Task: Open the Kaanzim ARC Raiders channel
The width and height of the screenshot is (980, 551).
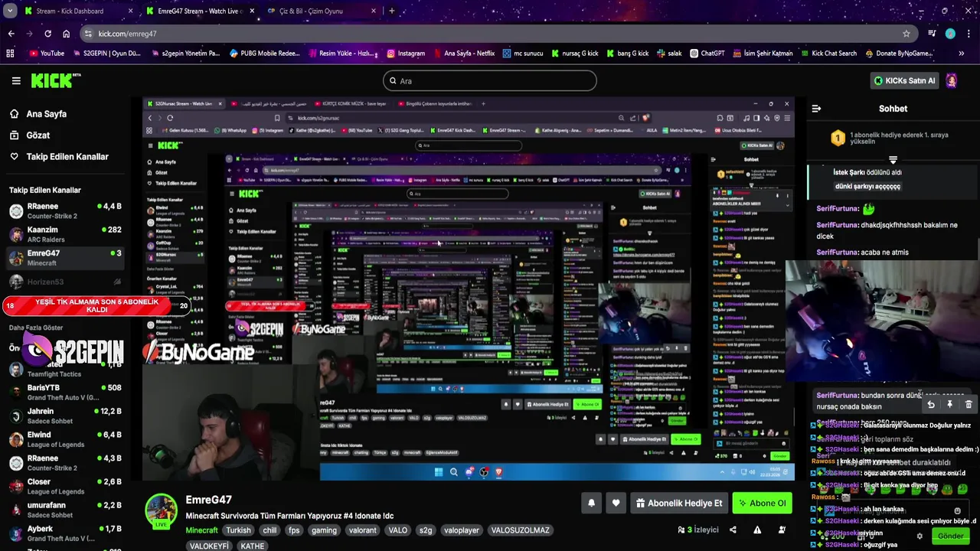Action: [65, 234]
